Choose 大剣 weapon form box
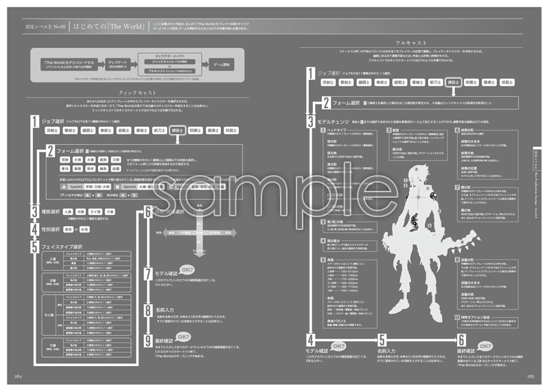This screenshot has height=392, width=549. coord(78,160)
